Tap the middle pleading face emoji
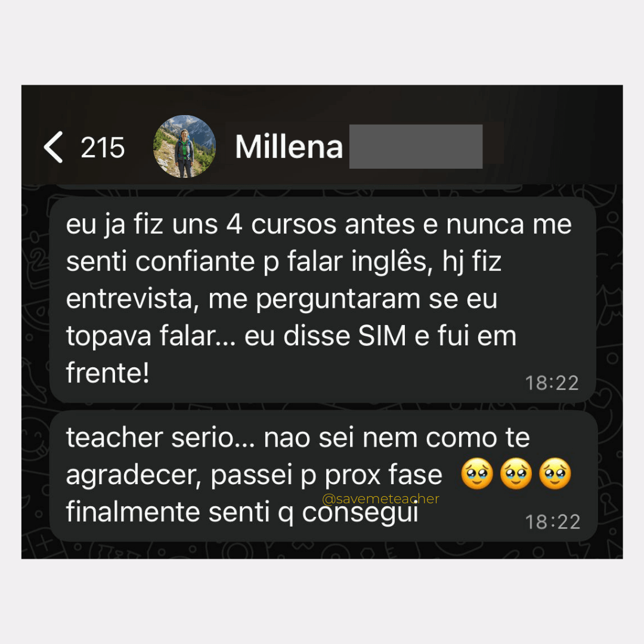Image resolution: width=644 pixels, height=644 pixels. (516, 474)
